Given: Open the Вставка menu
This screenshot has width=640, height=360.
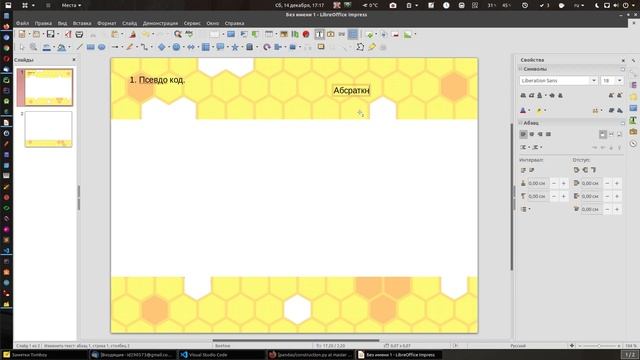Looking at the screenshot, I should click(82, 23).
